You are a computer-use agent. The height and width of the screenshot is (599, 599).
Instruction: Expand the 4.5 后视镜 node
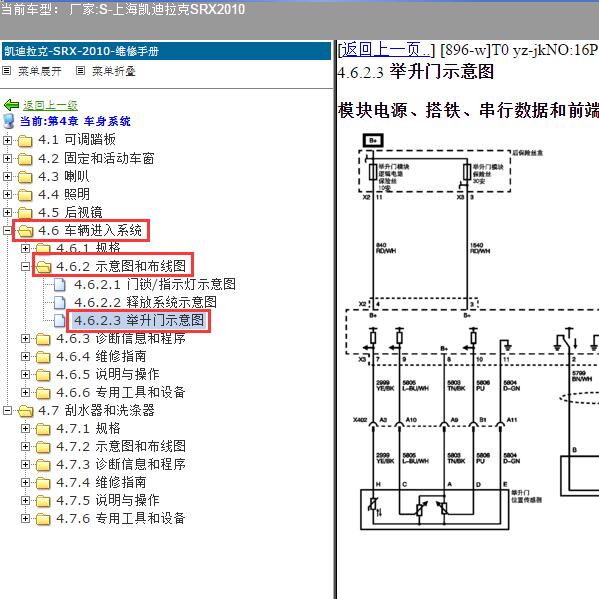pyautogui.click(x=7, y=212)
